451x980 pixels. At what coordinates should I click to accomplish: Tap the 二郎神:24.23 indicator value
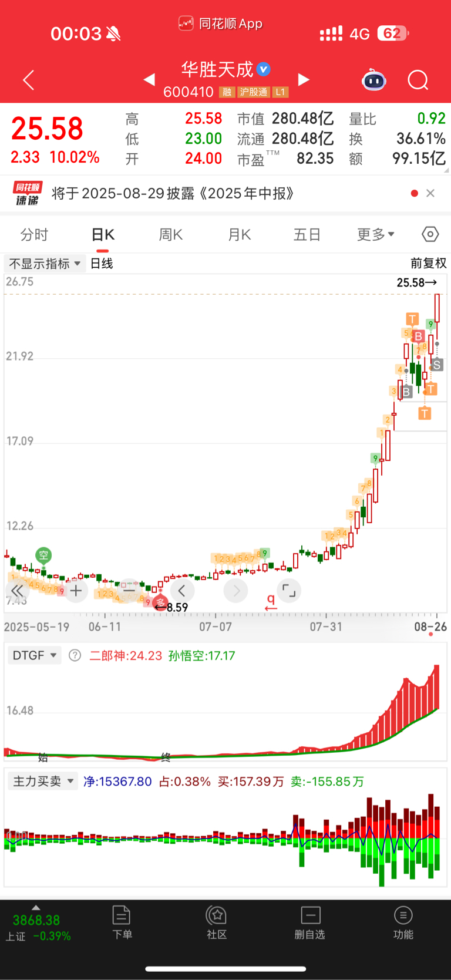(126, 655)
